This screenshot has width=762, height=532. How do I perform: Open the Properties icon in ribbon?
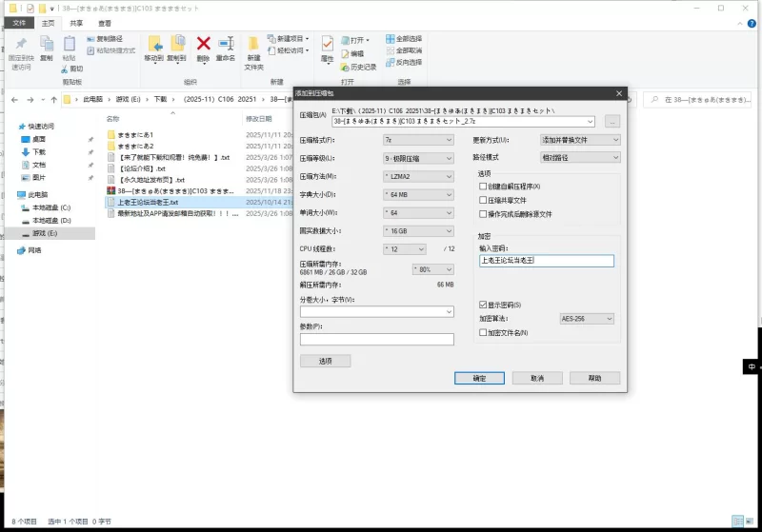[x=328, y=45]
